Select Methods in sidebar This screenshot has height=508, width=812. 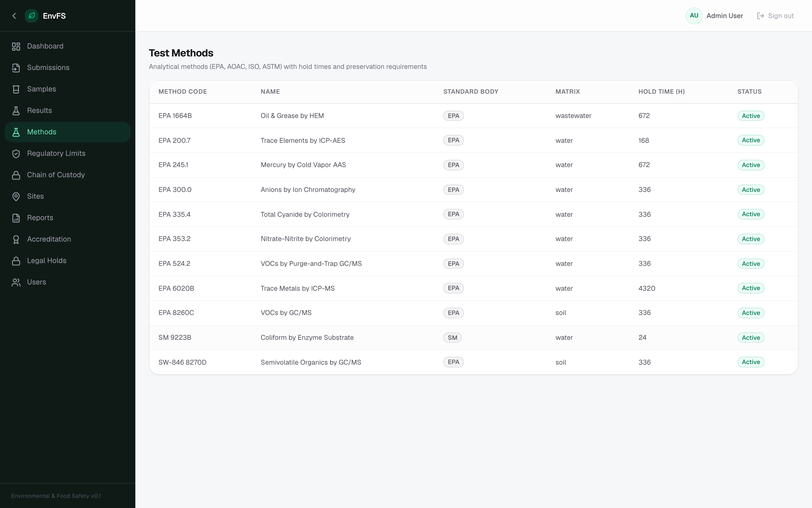pos(67,132)
